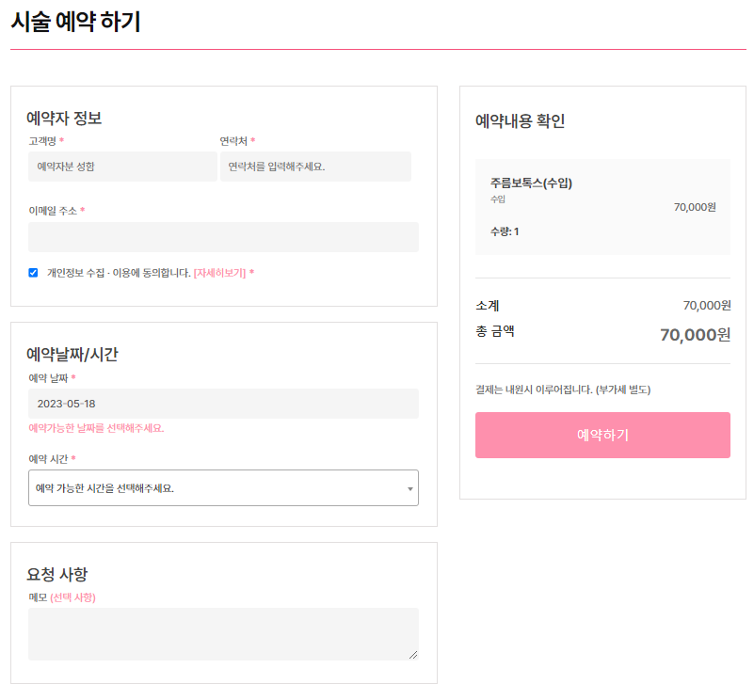Click the 고객명 customer name input field
The width and height of the screenshot is (754, 700).
(x=122, y=166)
